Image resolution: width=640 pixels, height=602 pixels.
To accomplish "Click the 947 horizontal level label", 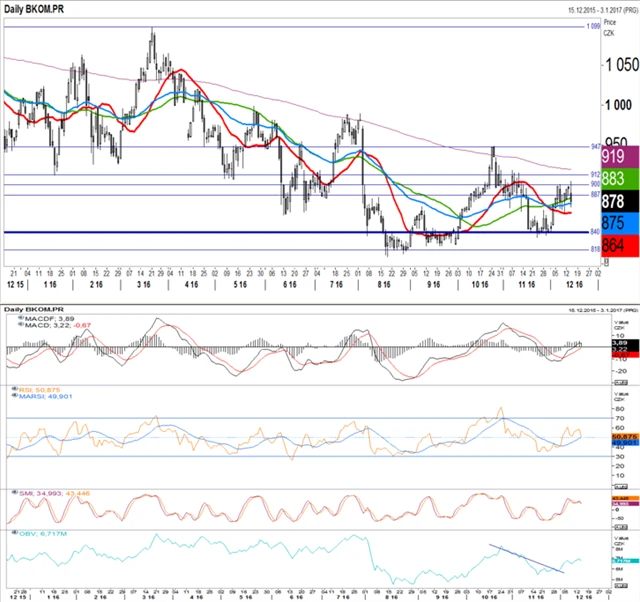I will click(593, 147).
